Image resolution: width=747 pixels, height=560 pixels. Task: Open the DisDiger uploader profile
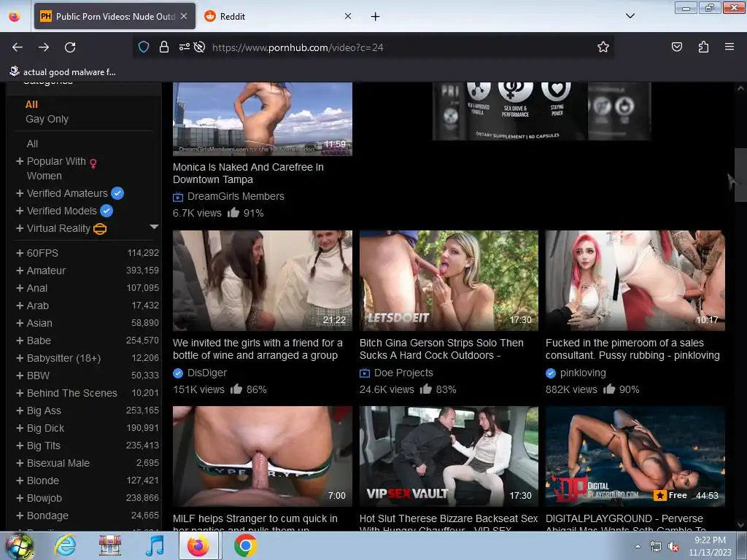207,373
